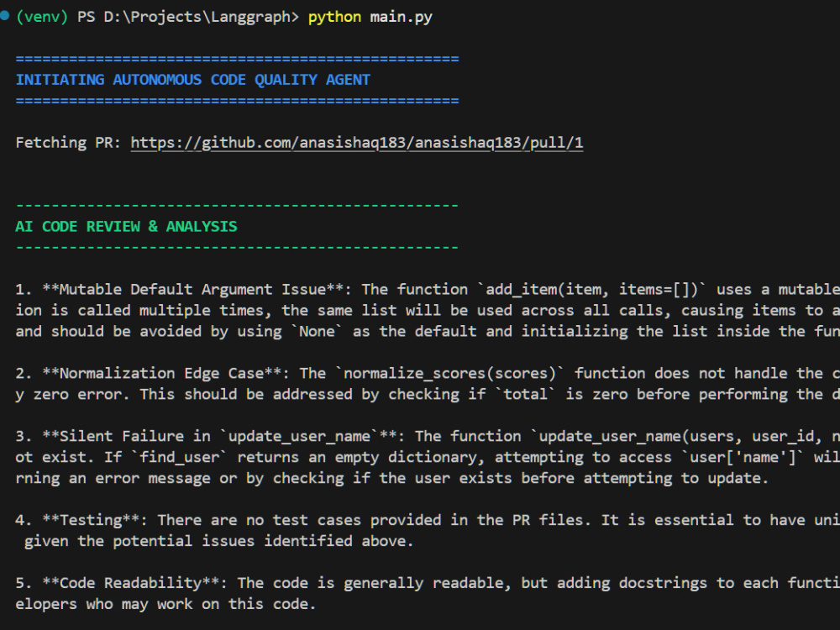
Task: Click 'INITIATING AUTONOMOUS CODE QUALITY AGENT' heading
Action: coord(193,80)
